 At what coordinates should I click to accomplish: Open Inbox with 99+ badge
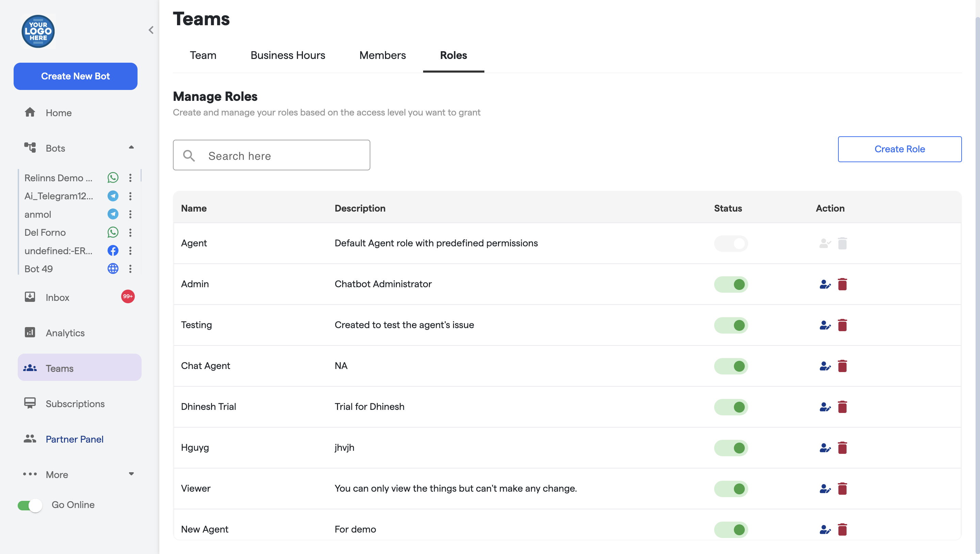(57, 297)
